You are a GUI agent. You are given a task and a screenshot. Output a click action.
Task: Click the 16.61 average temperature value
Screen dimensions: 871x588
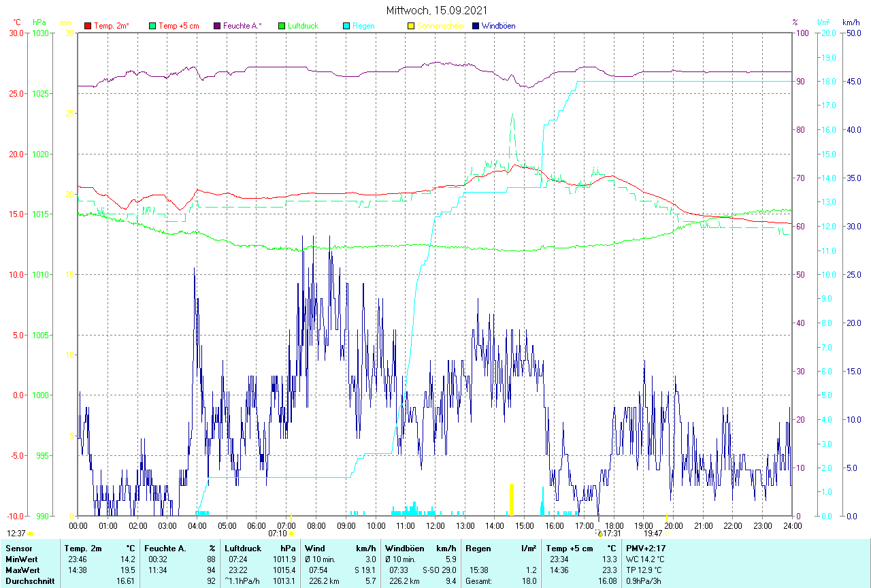point(125,581)
